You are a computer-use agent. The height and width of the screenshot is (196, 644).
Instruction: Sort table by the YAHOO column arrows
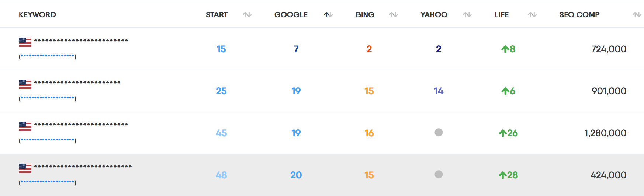click(467, 15)
